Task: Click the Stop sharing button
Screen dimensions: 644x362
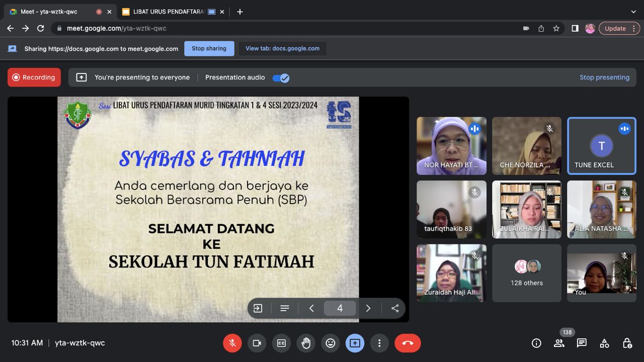Action: 209,49
